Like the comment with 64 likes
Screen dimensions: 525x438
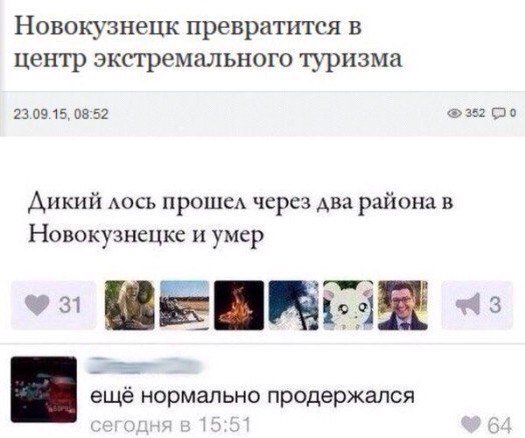[x=471, y=424]
